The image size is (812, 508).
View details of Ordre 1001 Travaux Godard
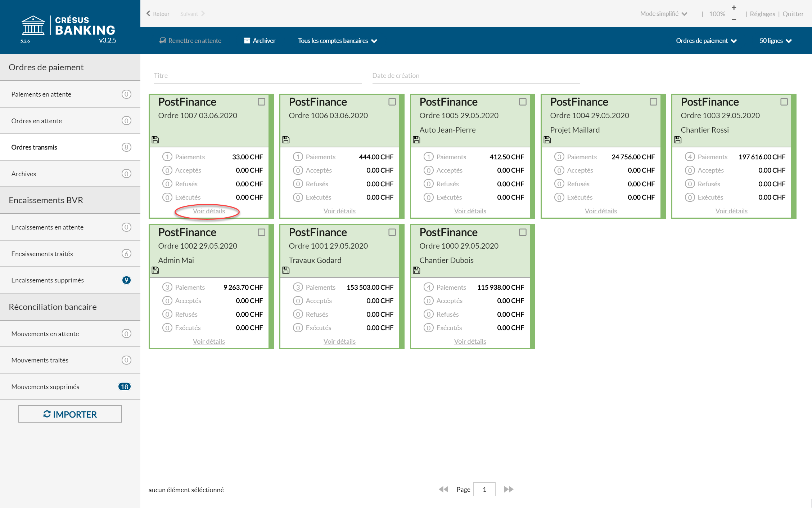tap(339, 341)
